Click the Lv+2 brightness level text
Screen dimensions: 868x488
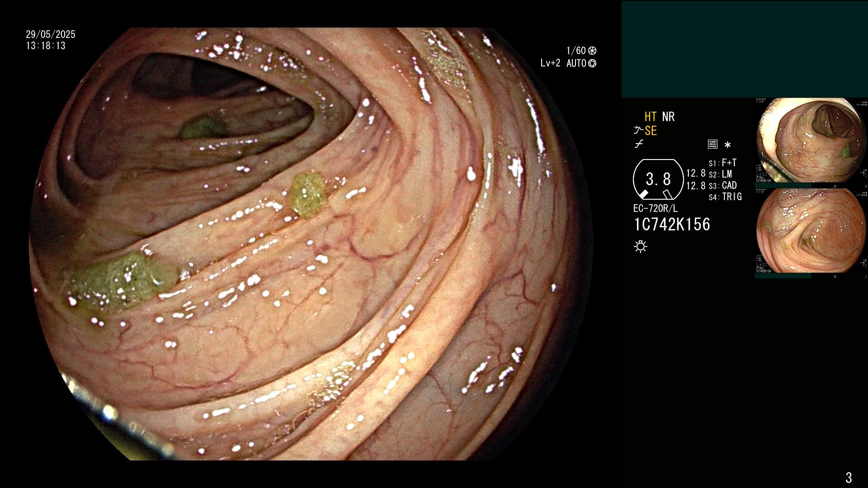tap(550, 63)
